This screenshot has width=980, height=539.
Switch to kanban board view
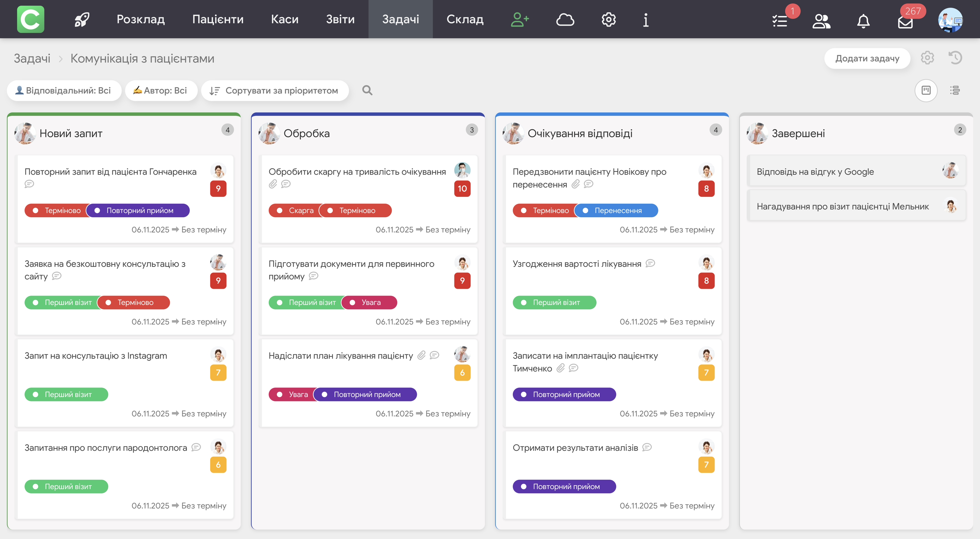[x=926, y=90]
